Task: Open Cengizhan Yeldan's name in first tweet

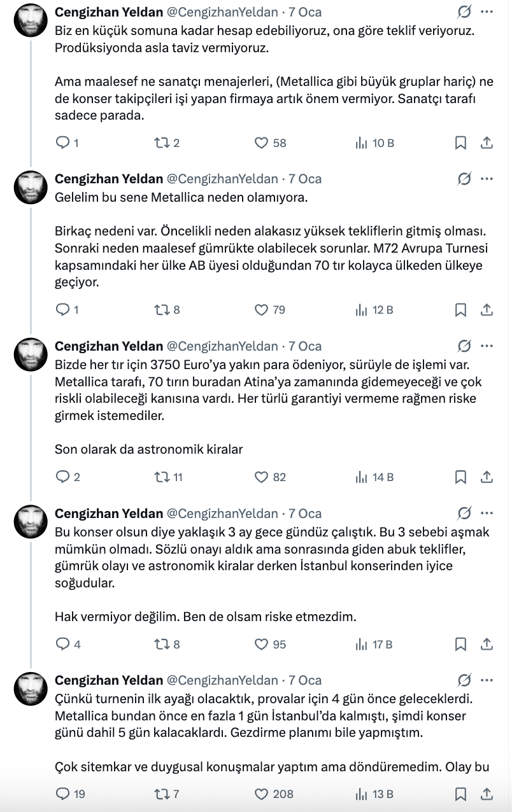Action: click(x=109, y=12)
